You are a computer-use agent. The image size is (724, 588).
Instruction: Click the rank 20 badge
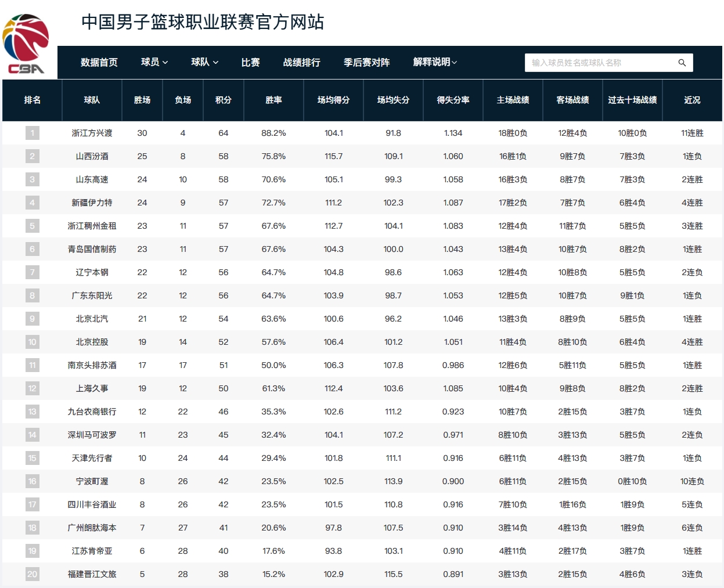click(32, 574)
